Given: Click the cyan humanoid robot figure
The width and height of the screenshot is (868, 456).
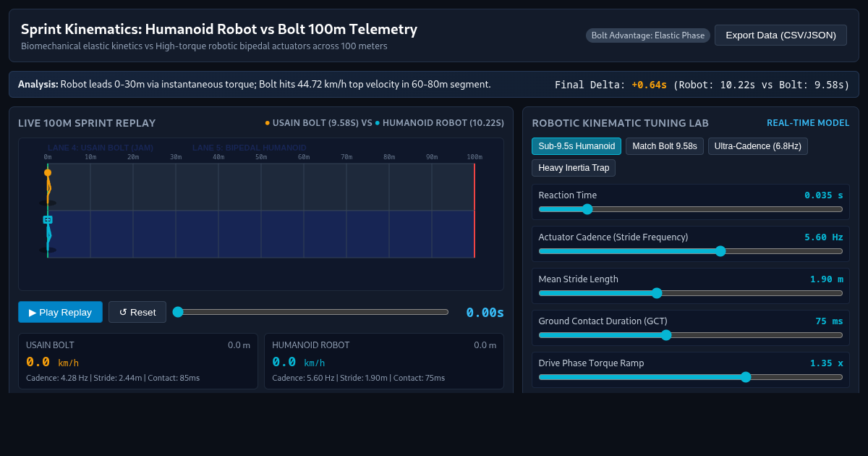Looking at the screenshot, I should (x=48, y=234).
